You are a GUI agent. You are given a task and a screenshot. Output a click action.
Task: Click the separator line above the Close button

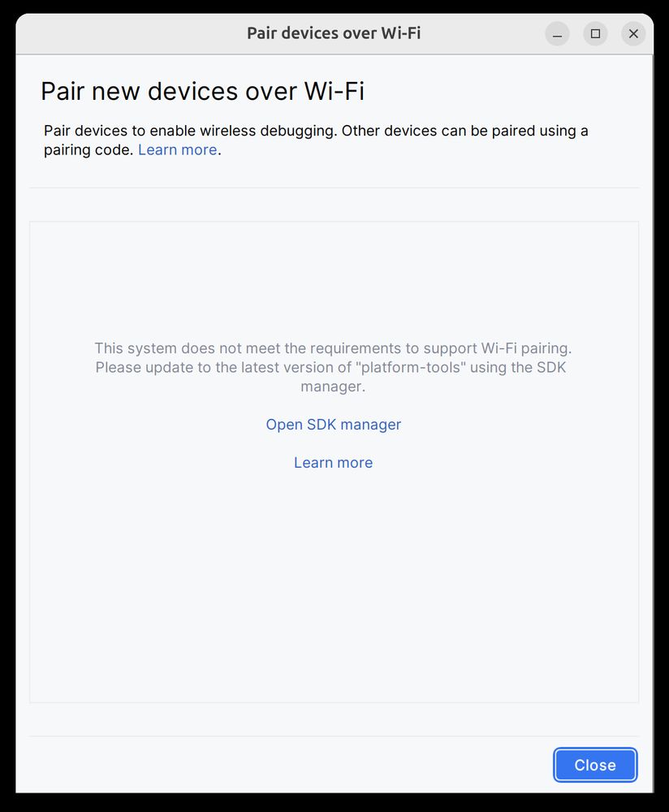[334, 736]
